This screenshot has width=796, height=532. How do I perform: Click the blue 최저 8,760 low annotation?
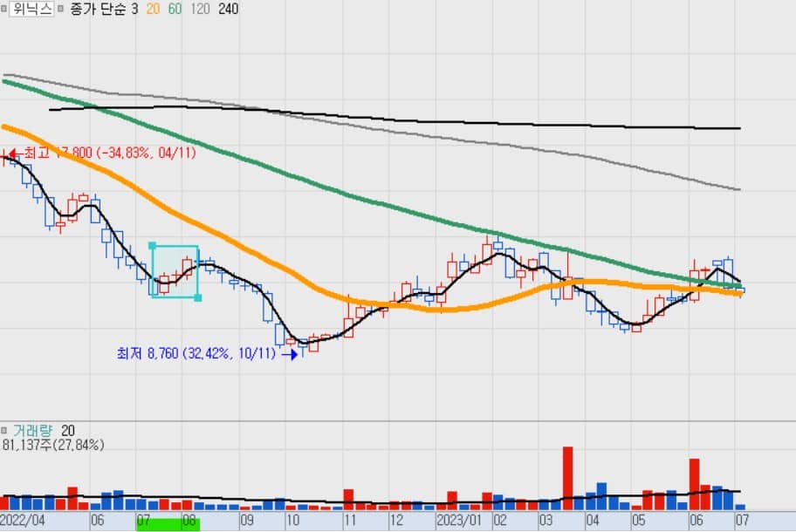point(196,353)
